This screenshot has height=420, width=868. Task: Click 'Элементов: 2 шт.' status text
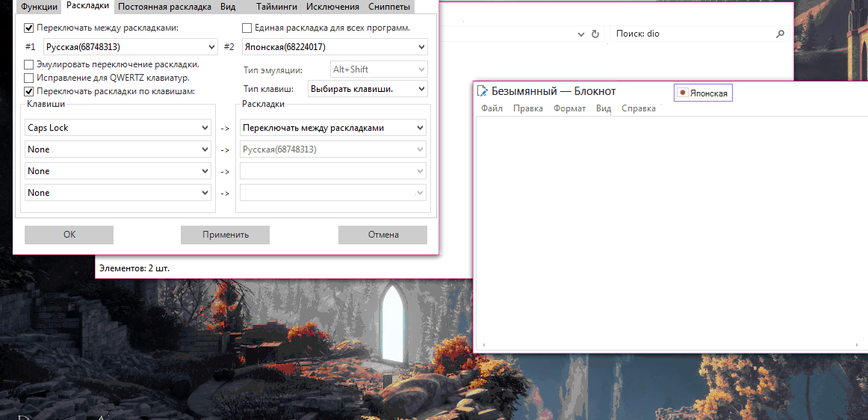[134, 269]
